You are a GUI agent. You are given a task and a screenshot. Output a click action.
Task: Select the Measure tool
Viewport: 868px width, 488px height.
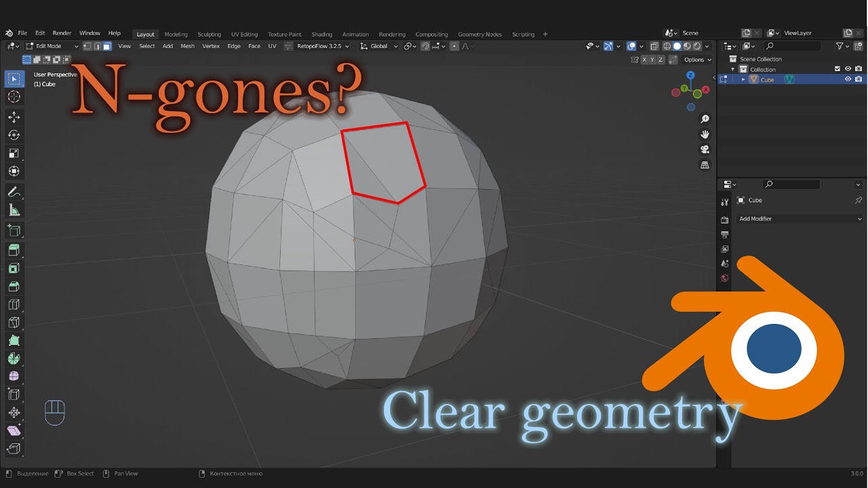14,210
